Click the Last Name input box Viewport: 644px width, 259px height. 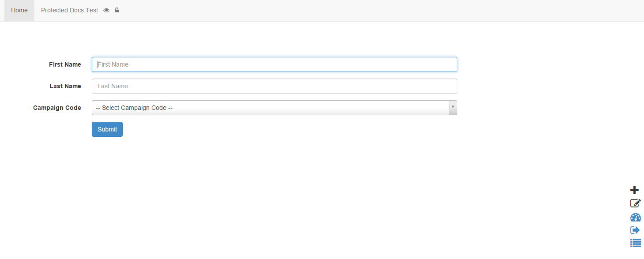tap(274, 86)
